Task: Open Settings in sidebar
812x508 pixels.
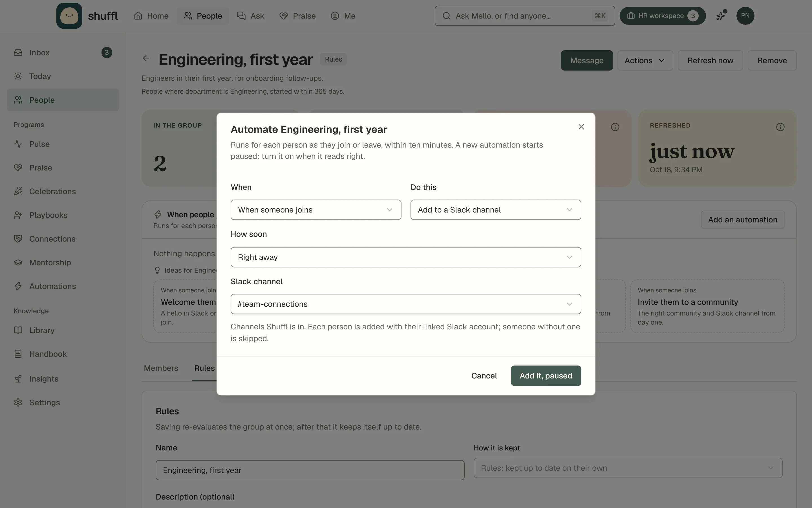Action: coord(63,402)
